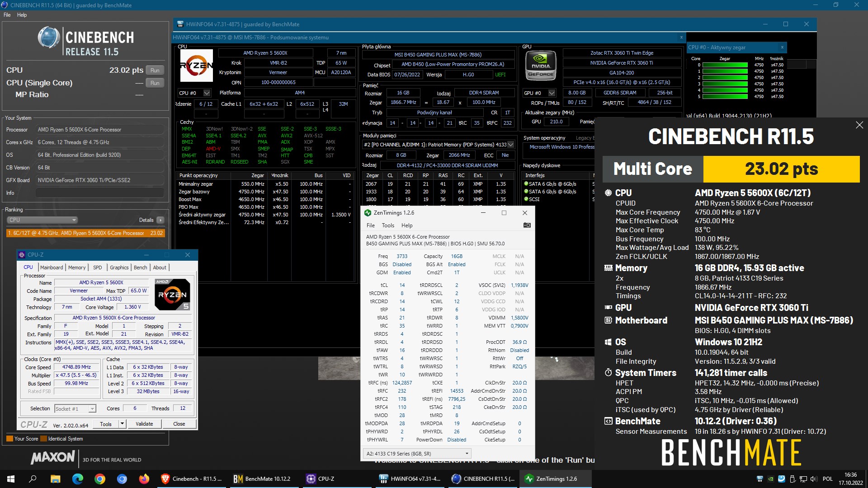Open Microsoft Edge from taskbar
This screenshot has height=488, width=868.
(77, 479)
